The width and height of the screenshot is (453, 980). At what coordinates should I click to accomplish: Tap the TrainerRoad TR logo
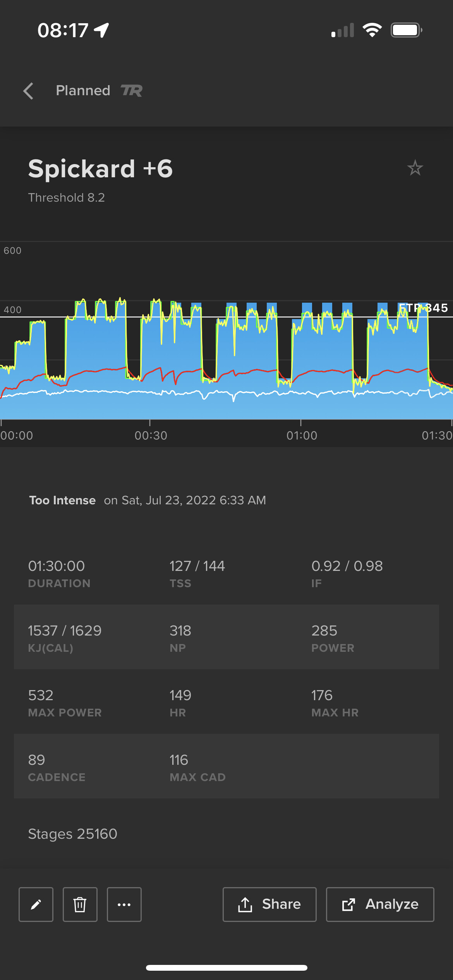[131, 91]
